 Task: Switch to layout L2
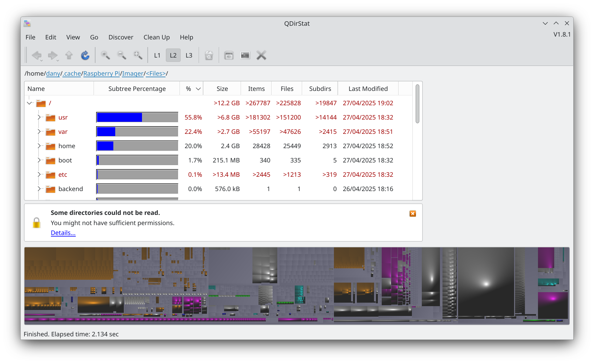[173, 55]
